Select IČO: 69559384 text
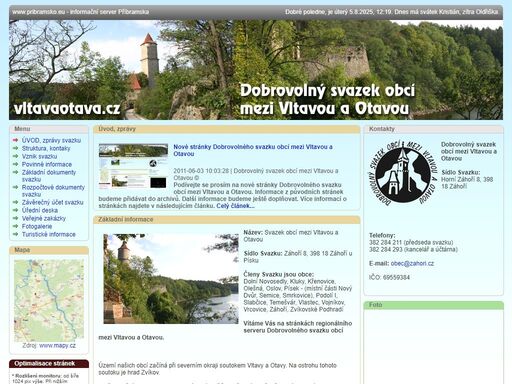This screenshot has width=512, height=384. click(389, 277)
